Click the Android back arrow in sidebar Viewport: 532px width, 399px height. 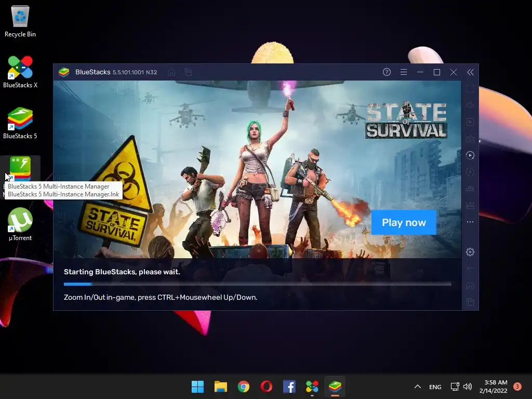coord(470,269)
